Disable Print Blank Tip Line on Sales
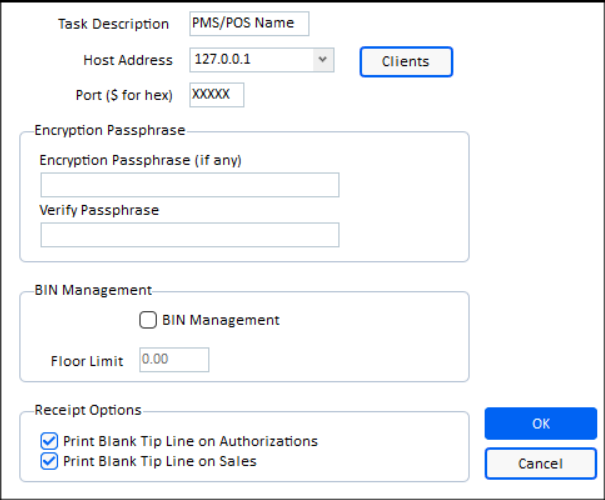Image resolution: width=605 pixels, height=500 pixels. pyautogui.click(x=49, y=461)
